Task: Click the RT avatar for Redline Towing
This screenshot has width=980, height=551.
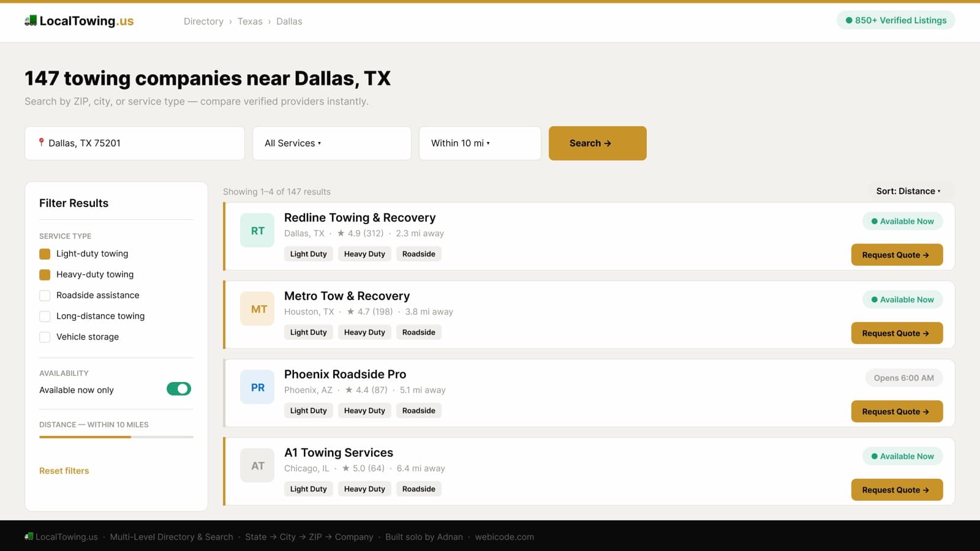Action: (x=257, y=231)
